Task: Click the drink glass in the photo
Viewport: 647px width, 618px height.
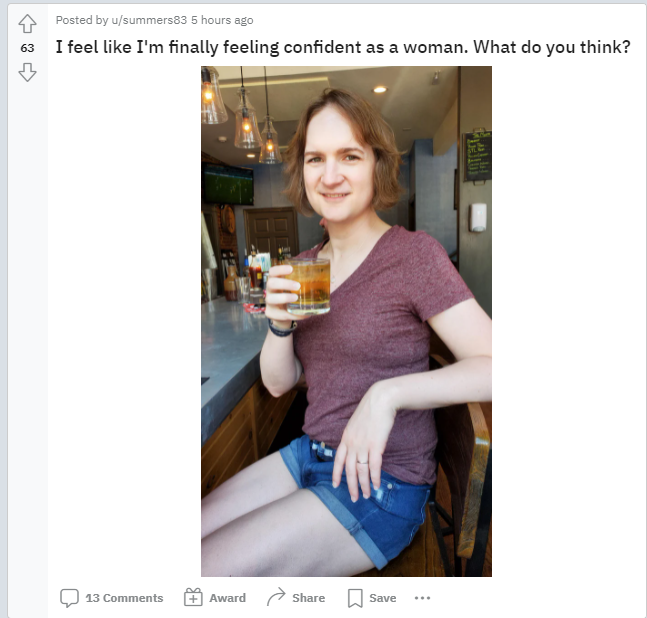Action: 308,286
